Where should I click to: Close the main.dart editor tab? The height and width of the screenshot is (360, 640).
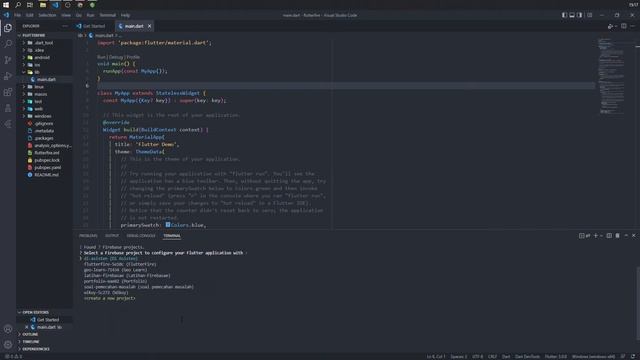pyautogui.click(x=149, y=26)
